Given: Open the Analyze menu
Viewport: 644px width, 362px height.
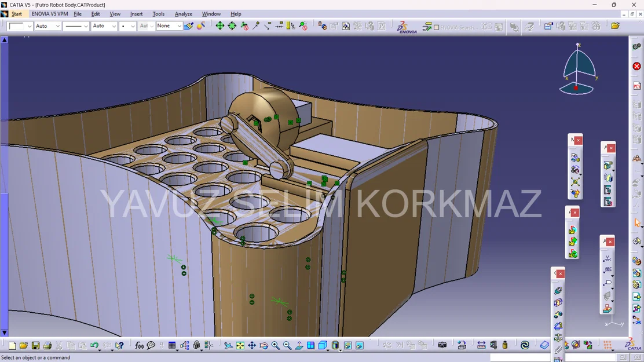Looking at the screenshot, I should point(183,14).
